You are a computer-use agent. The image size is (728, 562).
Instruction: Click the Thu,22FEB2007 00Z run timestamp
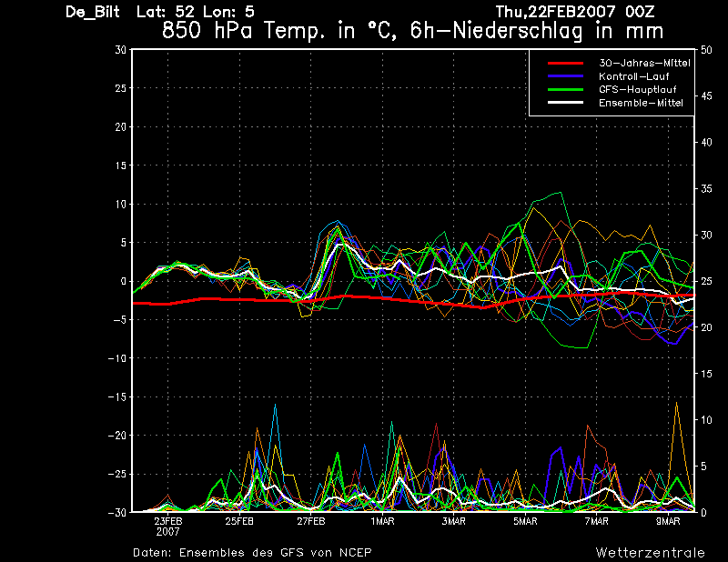[x=575, y=11]
